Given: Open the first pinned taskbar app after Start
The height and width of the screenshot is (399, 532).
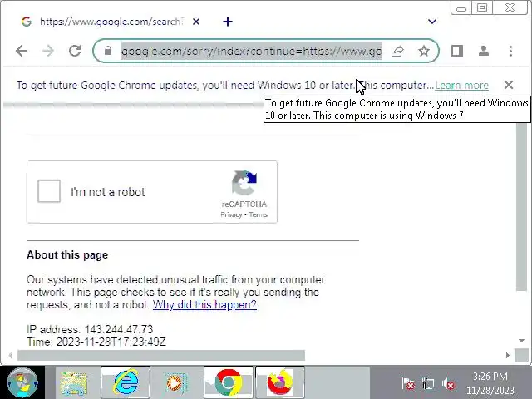Looking at the screenshot, I should click(74, 383).
